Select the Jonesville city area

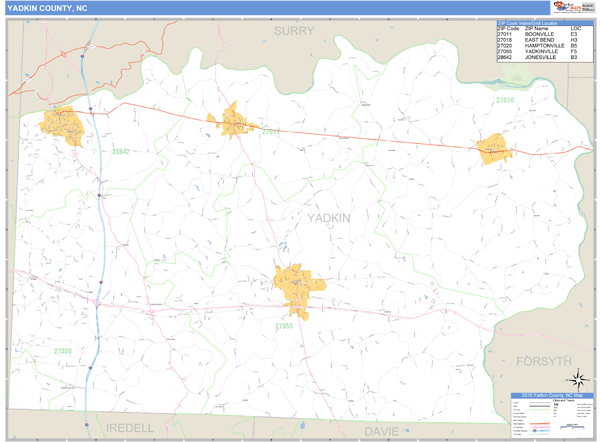[x=60, y=126]
